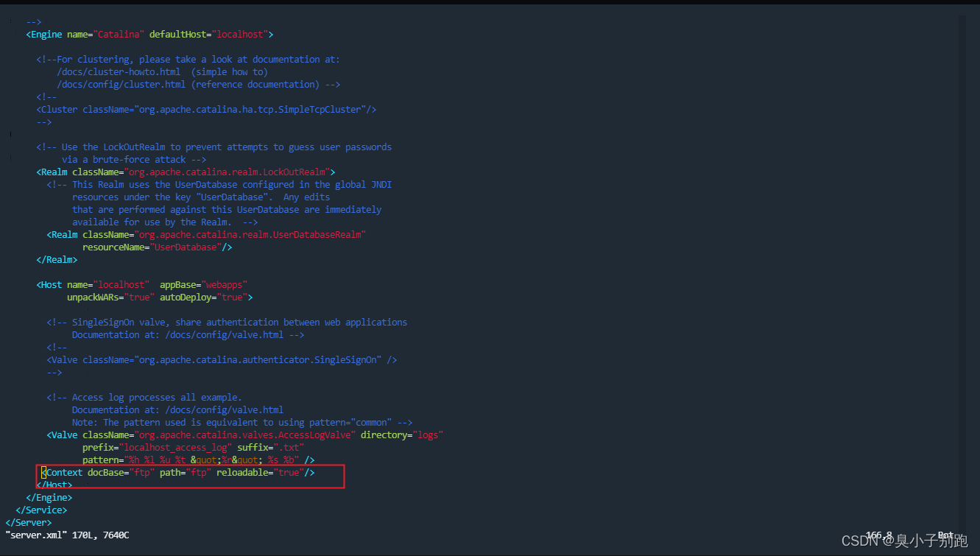Image resolution: width=980 pixels, height=556 pixels.
Task: Click the "/docs/config/cluster.html (reference documentation)" line
Action: [x=198, y=85]
